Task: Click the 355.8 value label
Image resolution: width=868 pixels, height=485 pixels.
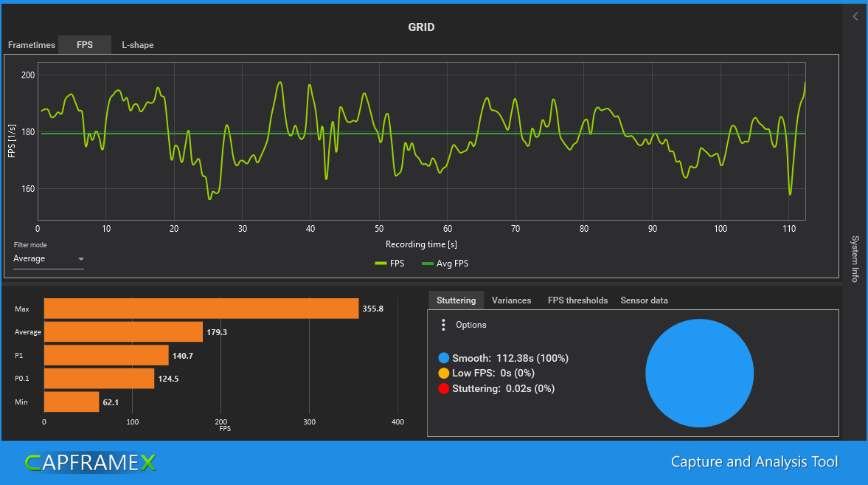Action: [x=372, y=309]
